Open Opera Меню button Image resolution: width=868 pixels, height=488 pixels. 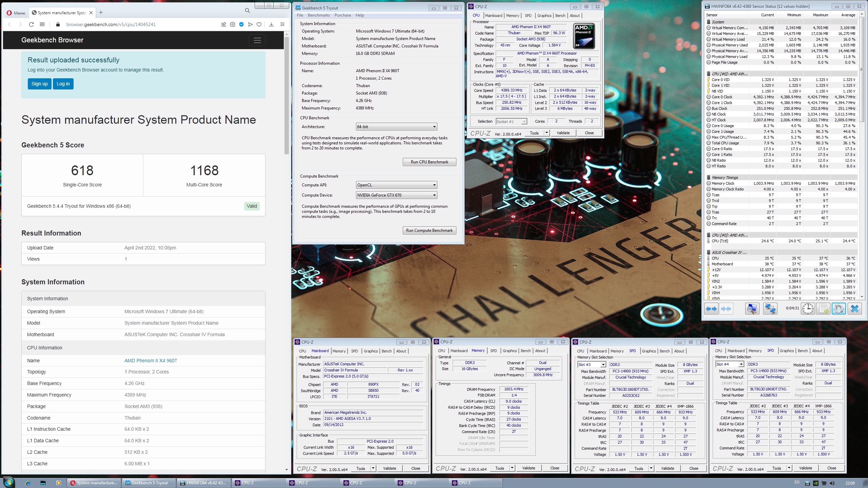[x=16, y=13]
